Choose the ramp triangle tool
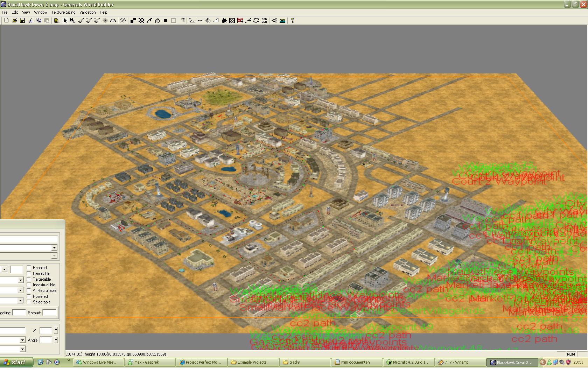Viewport: 588px width, 386px height. [x=216, y=21]
